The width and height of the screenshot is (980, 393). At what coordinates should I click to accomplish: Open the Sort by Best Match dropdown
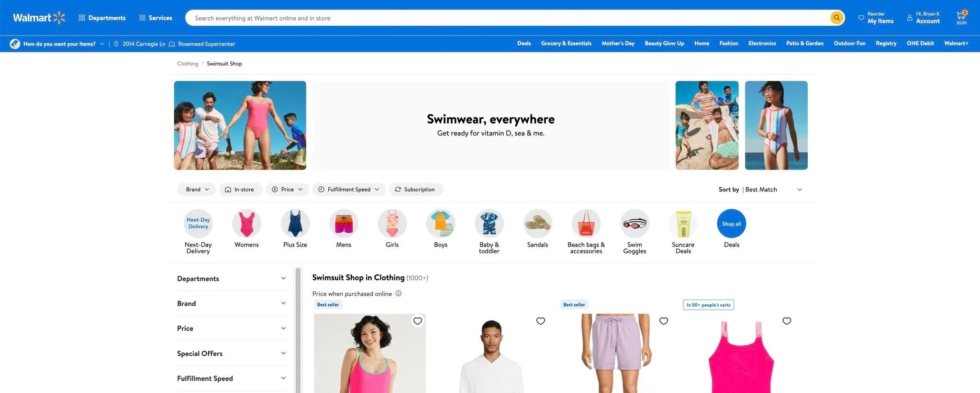pyautogui.click(x=761, y=190)
